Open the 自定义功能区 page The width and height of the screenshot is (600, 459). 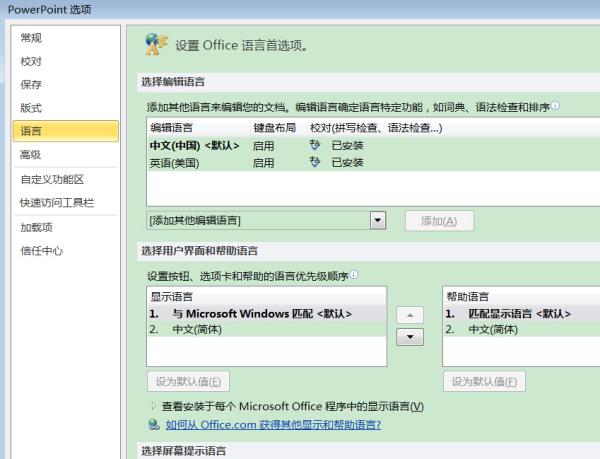[52, 179]
